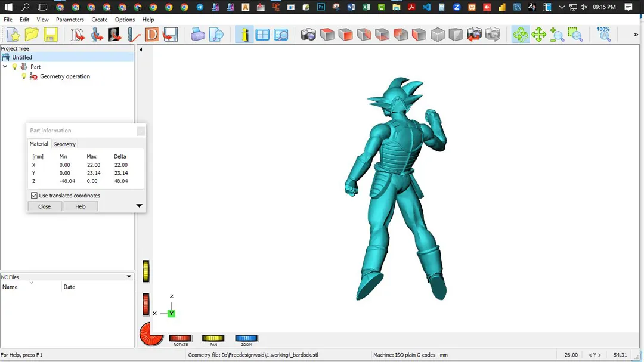Click the red circular rotation dial
The height and width of the screenshot is (362, 644).
(x=151, y=333)
